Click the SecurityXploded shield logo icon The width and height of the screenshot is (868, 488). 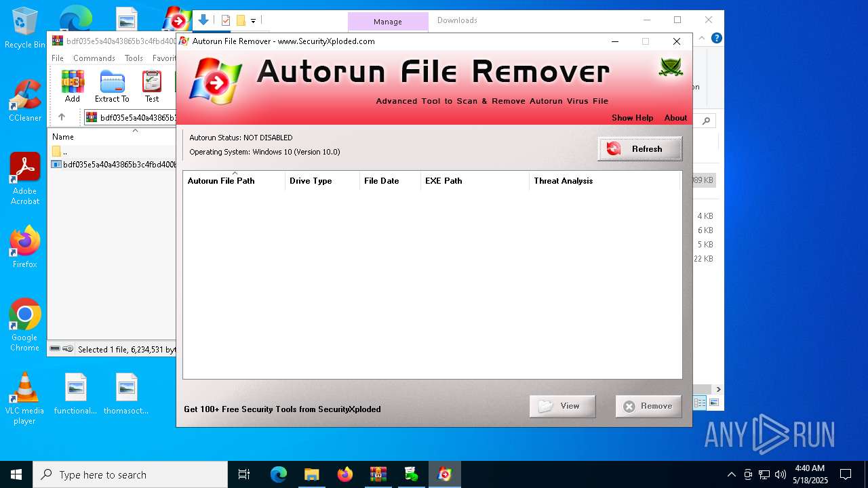click(x=671, y=67)
